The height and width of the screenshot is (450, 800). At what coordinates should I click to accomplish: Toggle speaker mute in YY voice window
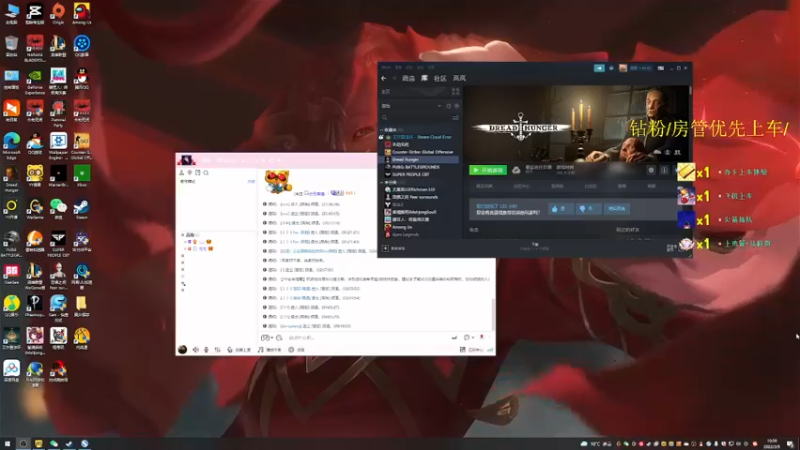coord(195,349)
